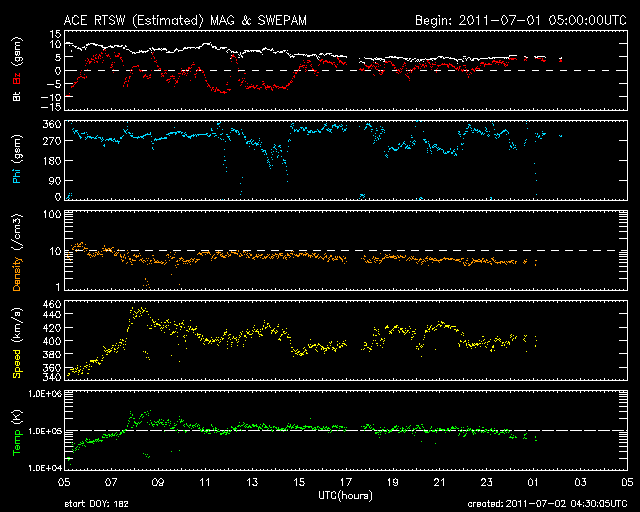
Task: Click inside the Bt Bz magnetic field plot panel
Action: pyautogui.click(x=346, y=70)
